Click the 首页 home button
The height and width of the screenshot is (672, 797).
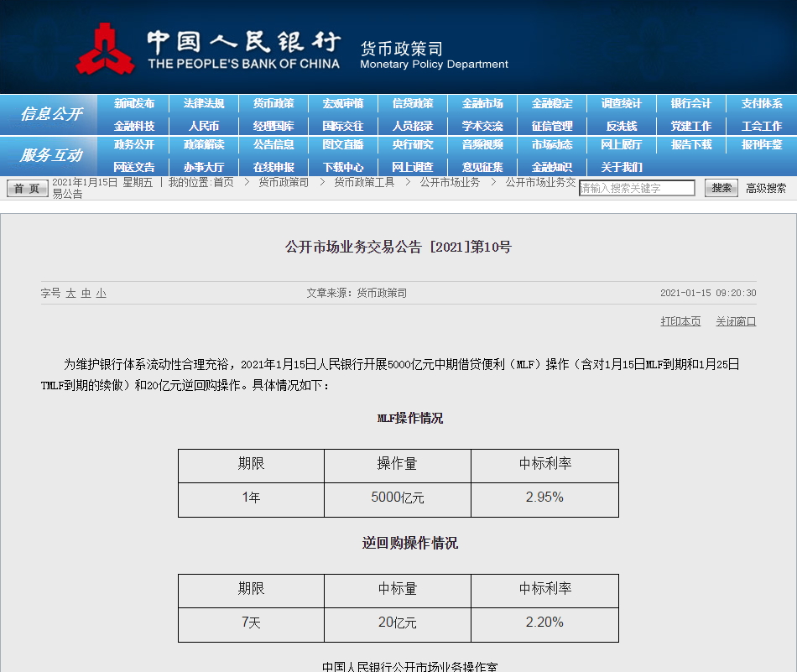pos(28,189)
